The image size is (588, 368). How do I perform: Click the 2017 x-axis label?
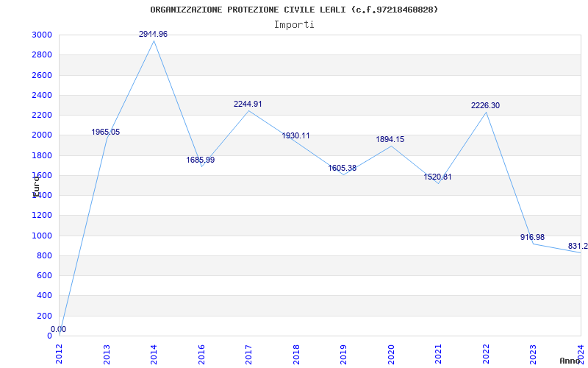(248, 354)
